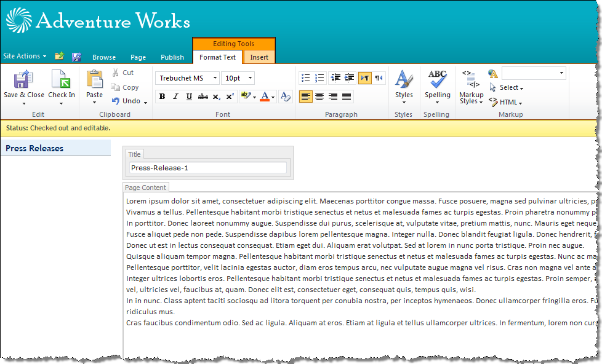Open the Styles gallery icon
602x364 pixels.
[404, 79]
